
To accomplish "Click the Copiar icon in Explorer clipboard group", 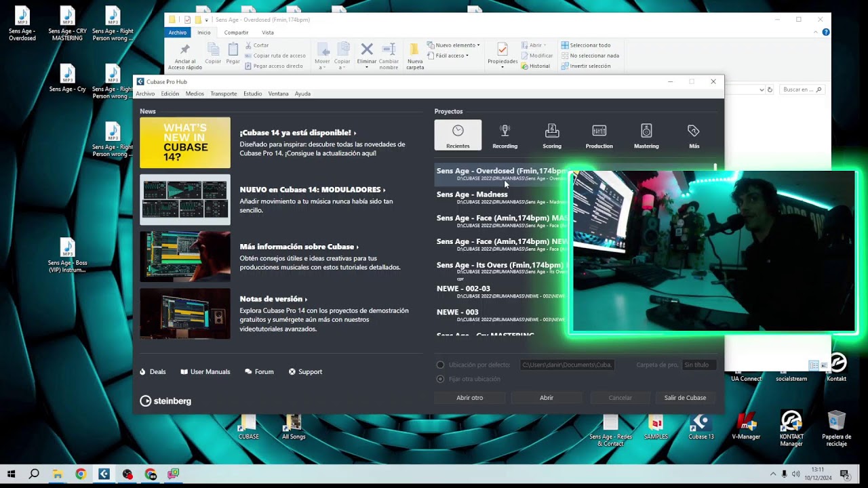I will click(213, 49).
